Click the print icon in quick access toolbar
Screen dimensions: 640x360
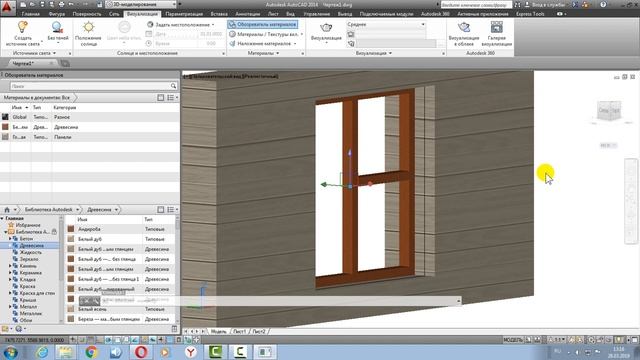pos(61,4)
